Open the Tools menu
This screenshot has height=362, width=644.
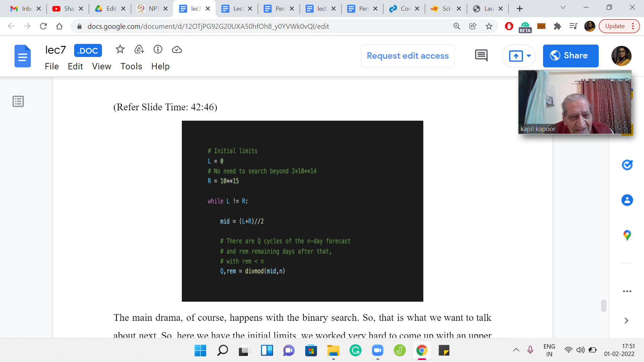tap(131, 66)
